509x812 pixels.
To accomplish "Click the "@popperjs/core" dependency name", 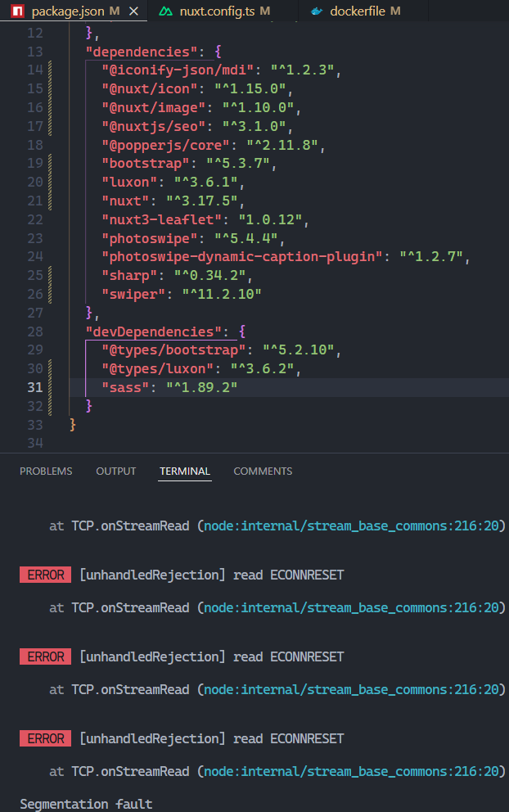I will (165, 145).
